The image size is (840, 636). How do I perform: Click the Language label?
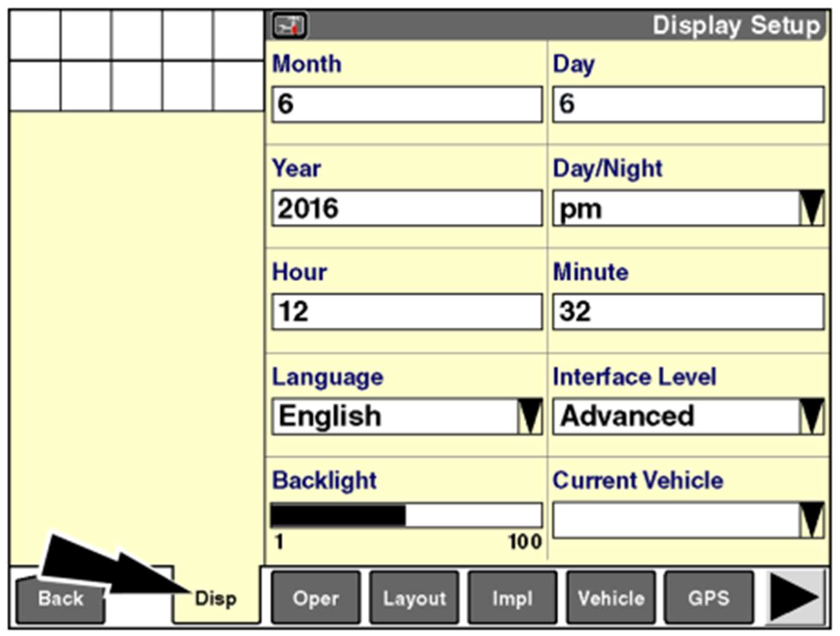click(328, 377)
